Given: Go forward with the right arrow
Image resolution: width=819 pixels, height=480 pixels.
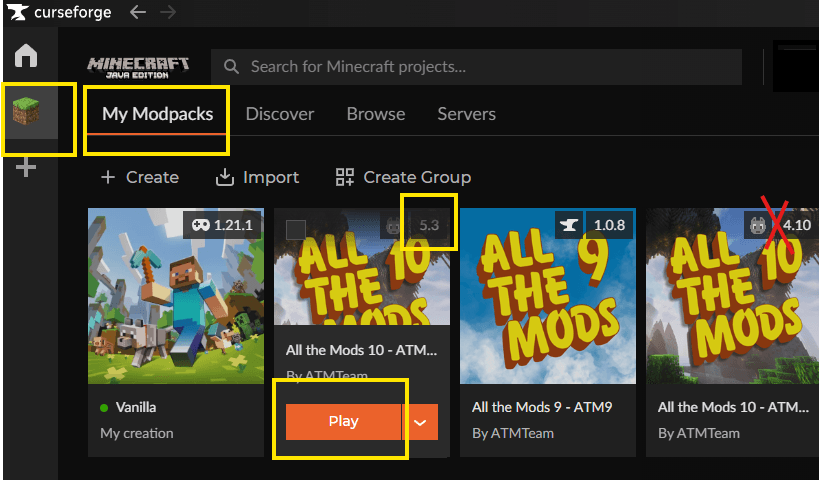Looking at the screenshot, I should (x=168, y=12).
